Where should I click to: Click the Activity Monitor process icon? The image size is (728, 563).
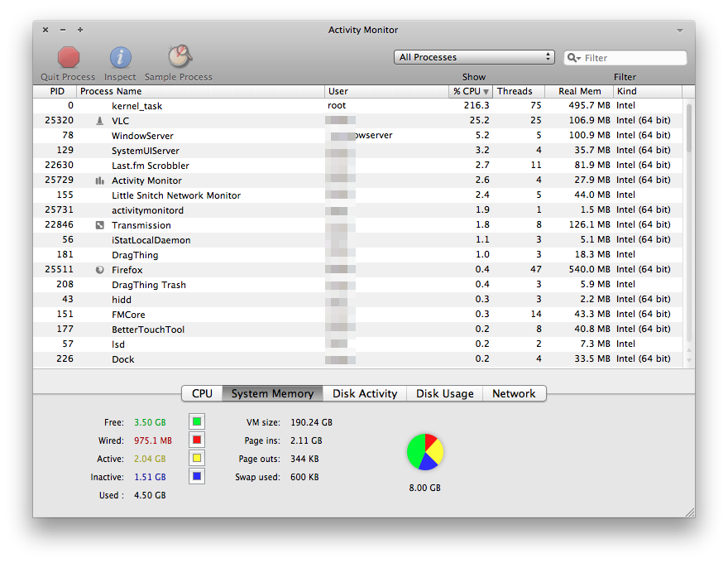99,180
